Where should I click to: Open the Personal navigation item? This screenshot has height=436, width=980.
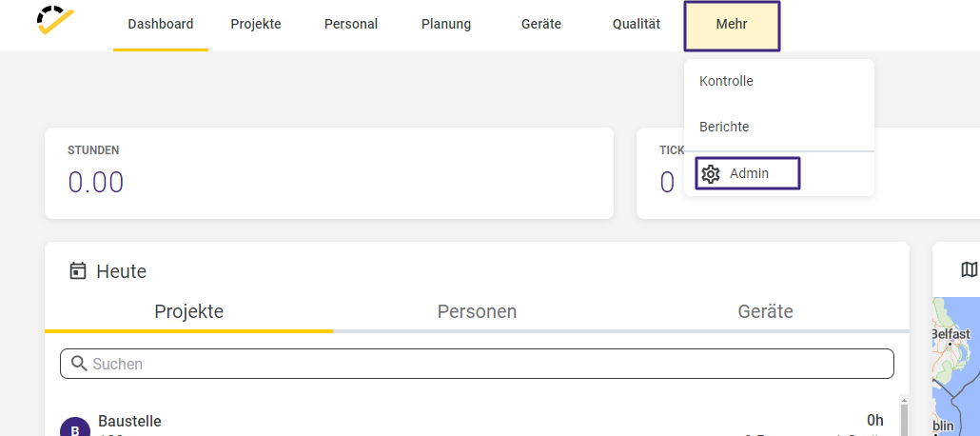click(x=351, y=25)
